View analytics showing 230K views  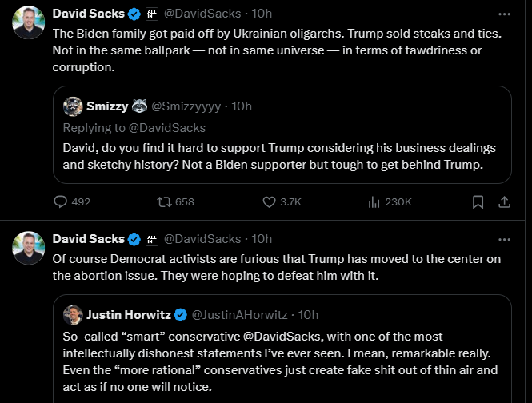point(373,202)
